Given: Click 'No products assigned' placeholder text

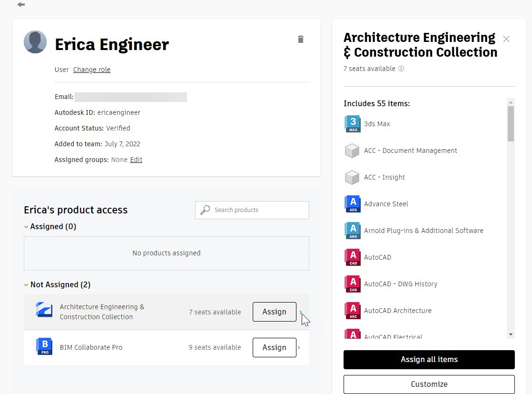Looking at the screenshot, I should [166, 253].
